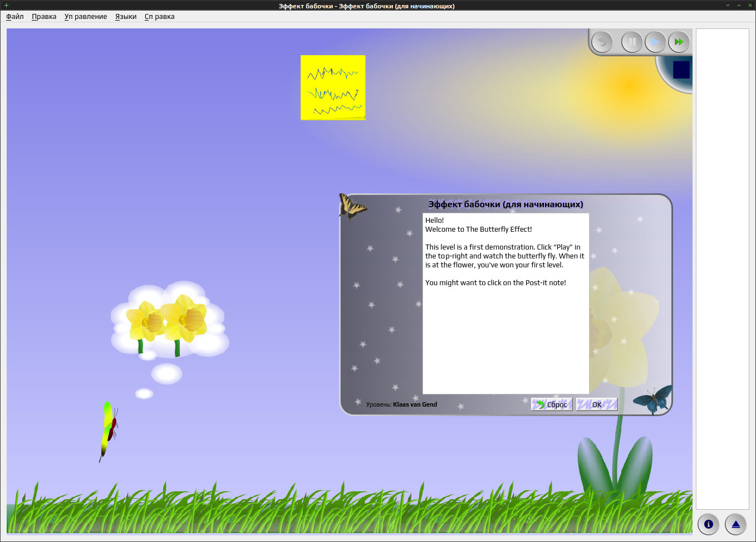Image resolution: width=756 pixels, height=542 pixels.
Task: Open the Справка menu
Action: click(160, 17)
